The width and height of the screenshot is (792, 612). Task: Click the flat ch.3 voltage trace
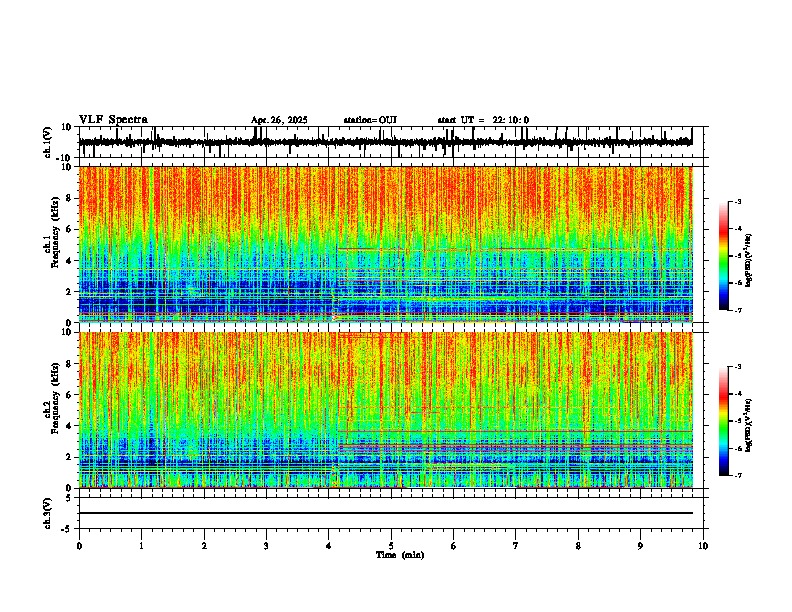pos(385,513)
